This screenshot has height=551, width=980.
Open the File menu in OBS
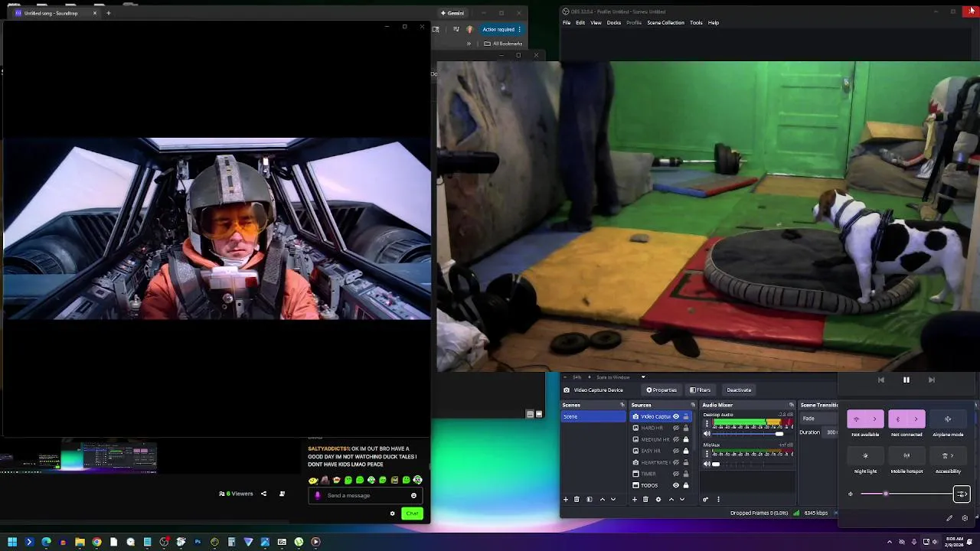pyautogui.click(x=567, y=22)
